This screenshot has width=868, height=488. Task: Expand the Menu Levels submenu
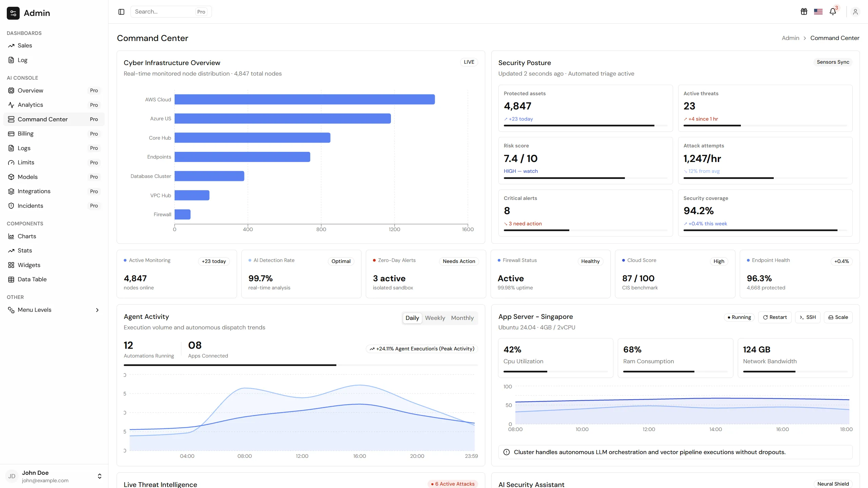[54, 310]
